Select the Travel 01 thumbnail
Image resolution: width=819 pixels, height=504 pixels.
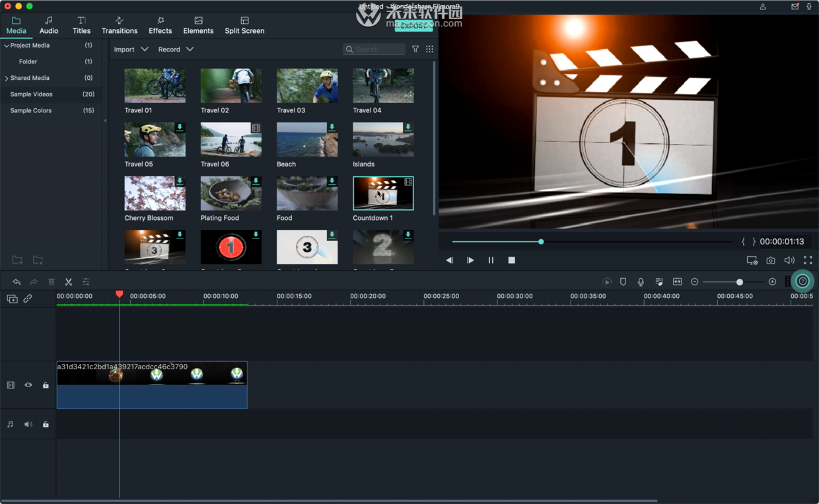(155, 85)
